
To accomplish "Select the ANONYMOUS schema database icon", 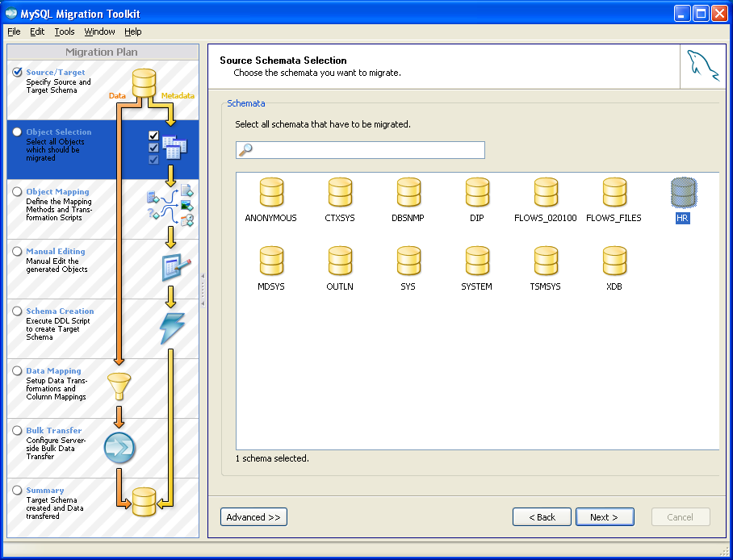I will click(271, 192).
